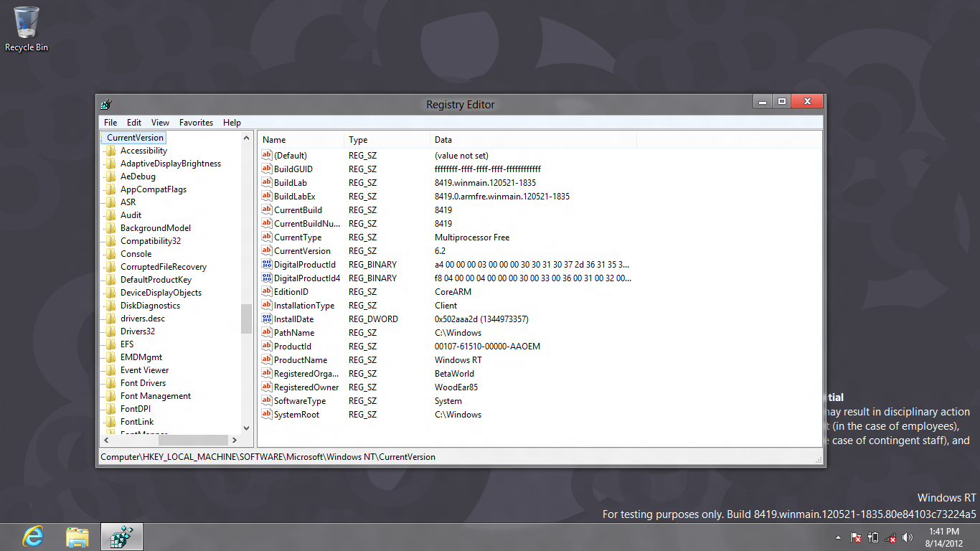Image resolution: width=980 pixels, height=551 pixels.
Task: Open the File menu
Action: [110, 123]
